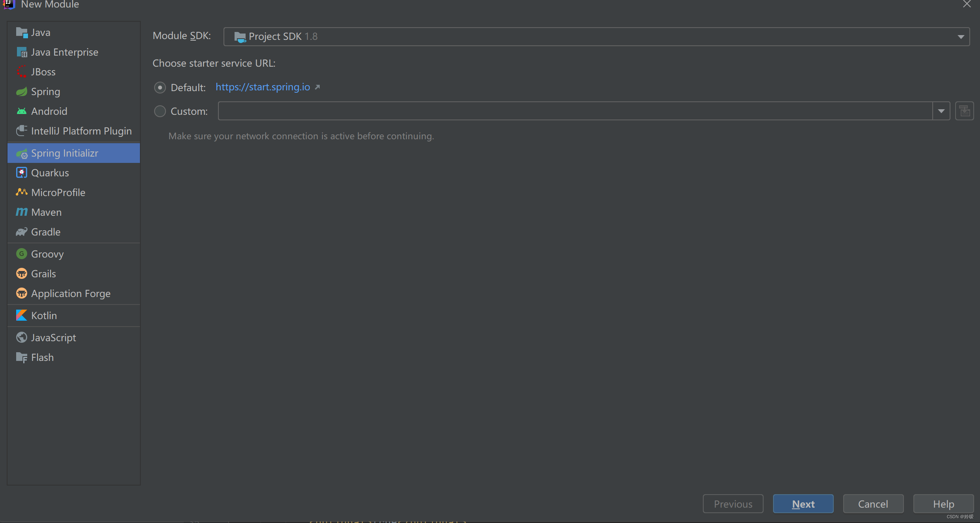Select the Android robot icon
Image resolution: width=980 pixels, height=523 pixels.
point(21,111)
